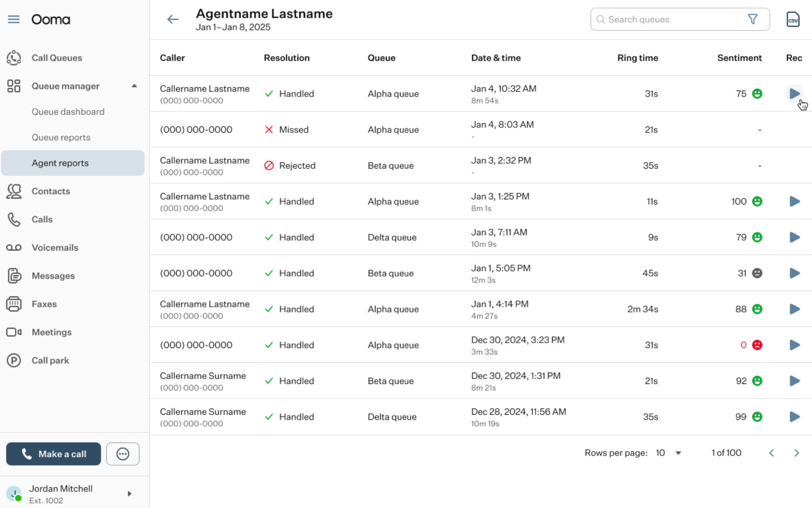Go to previous page of results
Image resolution: width=812 pixels, height=508 pixels.
[772, 453]
